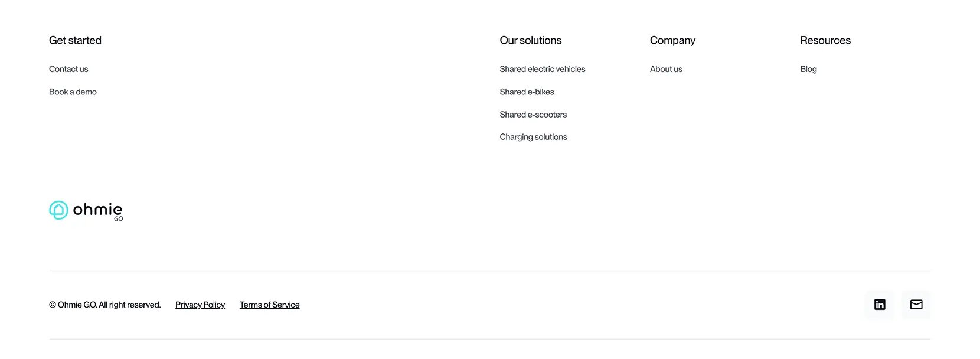
Task: Open the Privacy Policy link
Action: click(x=200, y=305)
